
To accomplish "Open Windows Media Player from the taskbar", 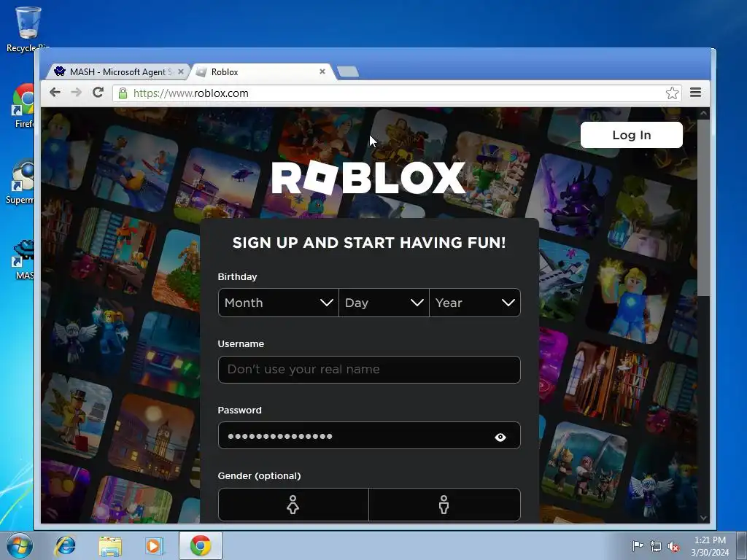I will pyautogui.click(x=154, y=545).
